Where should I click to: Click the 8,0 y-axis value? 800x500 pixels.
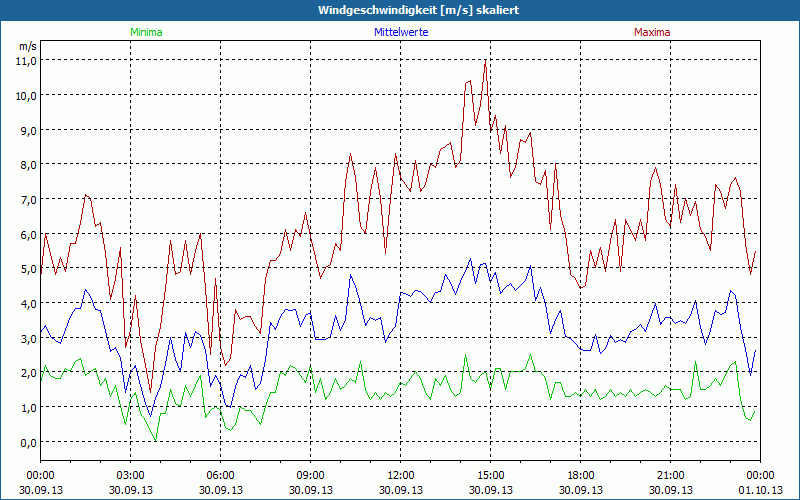[28, 165]
